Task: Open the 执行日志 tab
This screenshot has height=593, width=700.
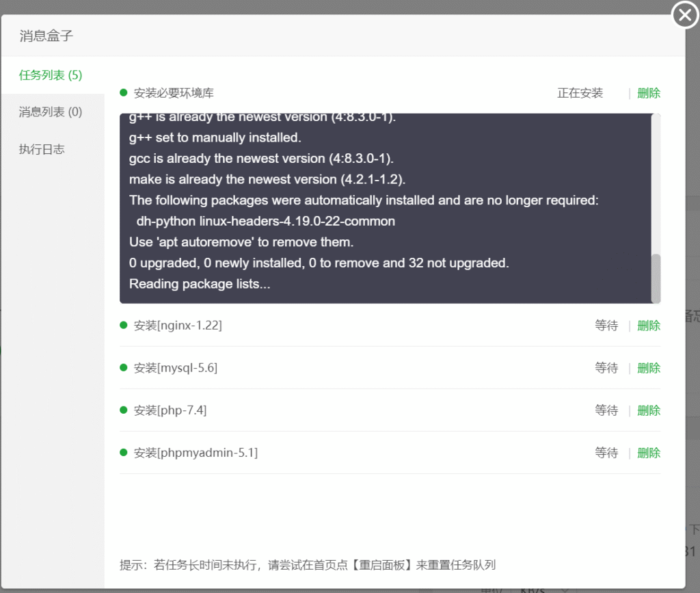Action: pyautogui.click(x=42, y=149)
